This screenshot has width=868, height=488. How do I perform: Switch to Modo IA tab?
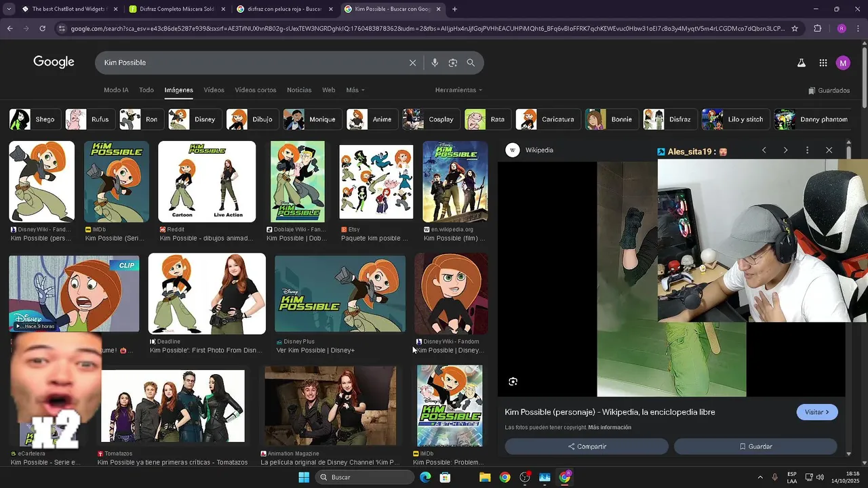(x=116, y=90)
